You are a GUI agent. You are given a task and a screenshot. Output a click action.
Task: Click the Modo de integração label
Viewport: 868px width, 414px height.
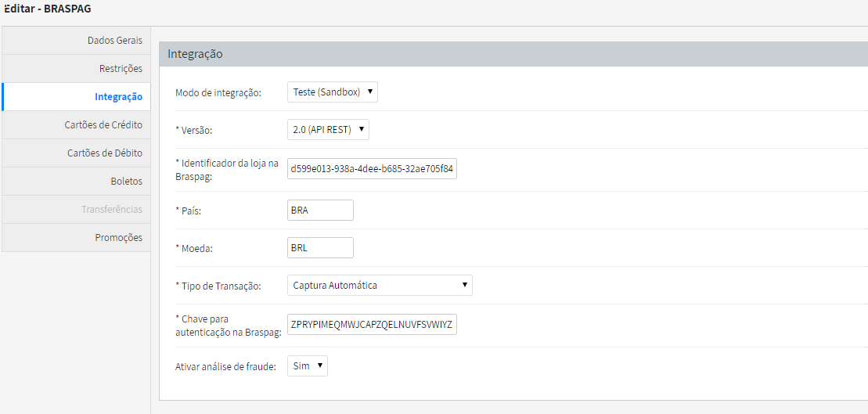[218, 93]
